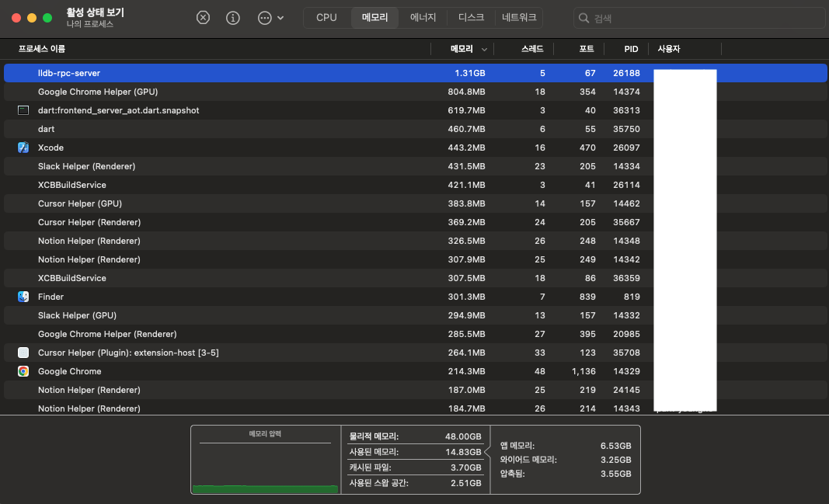Click the 사용된 메모리 14.83GB entry
The width and height of the screenshot is (829, 504).
click(415, 452)
